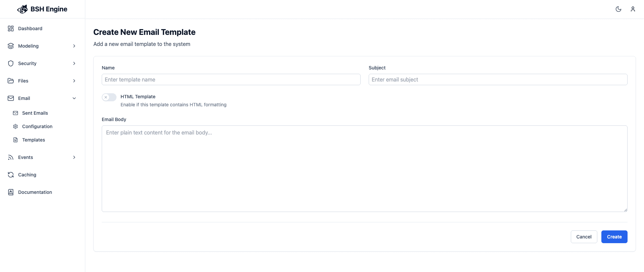Open the Files folder icon
The width and height of the screenshot is (644, 272).
click(x=10, y=81)
